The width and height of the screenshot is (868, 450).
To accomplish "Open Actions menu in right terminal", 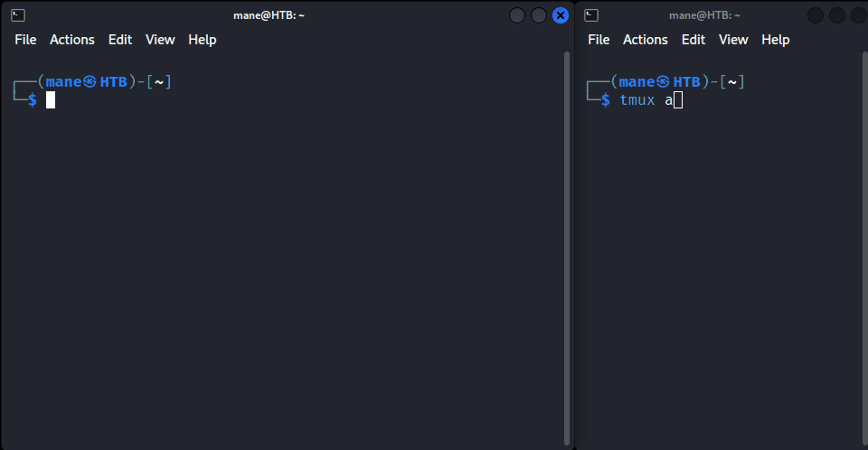I will tap(646, 40).
